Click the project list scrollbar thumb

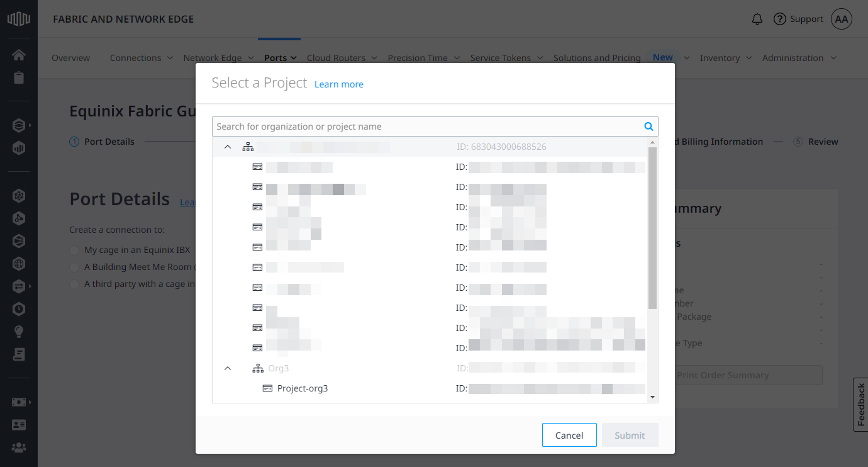652,228
